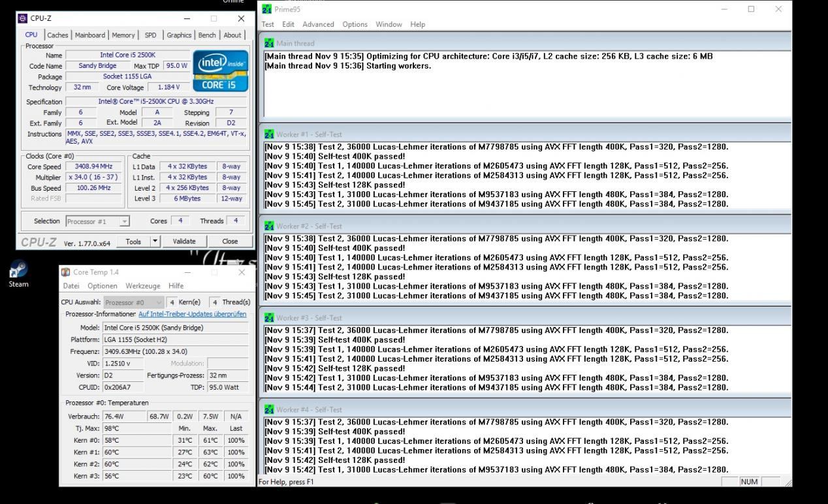Open the Optionen menu in Core Temp

tap(103, 286)
